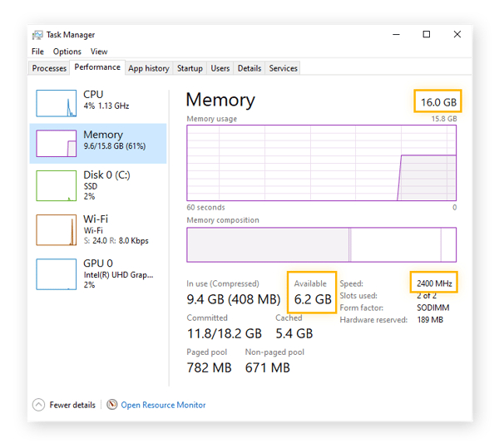This screenshot has height=448, width=499.
Task: Open the File menu
Action: [x=37, y=52]
